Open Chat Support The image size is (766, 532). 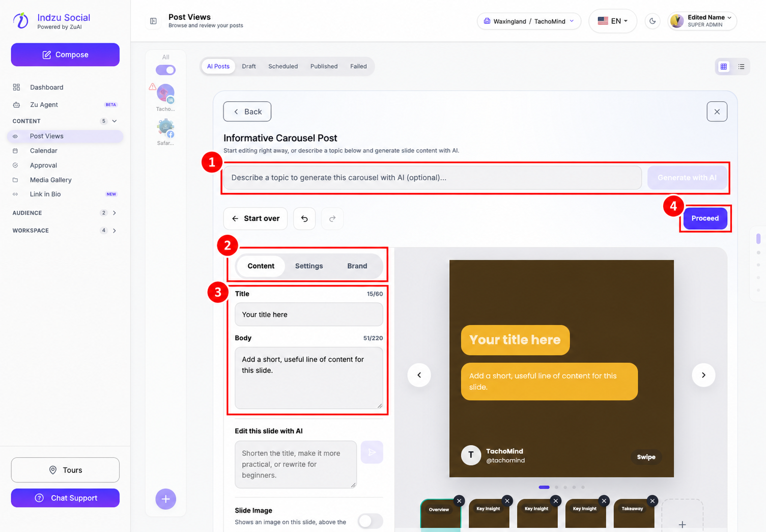65,498
